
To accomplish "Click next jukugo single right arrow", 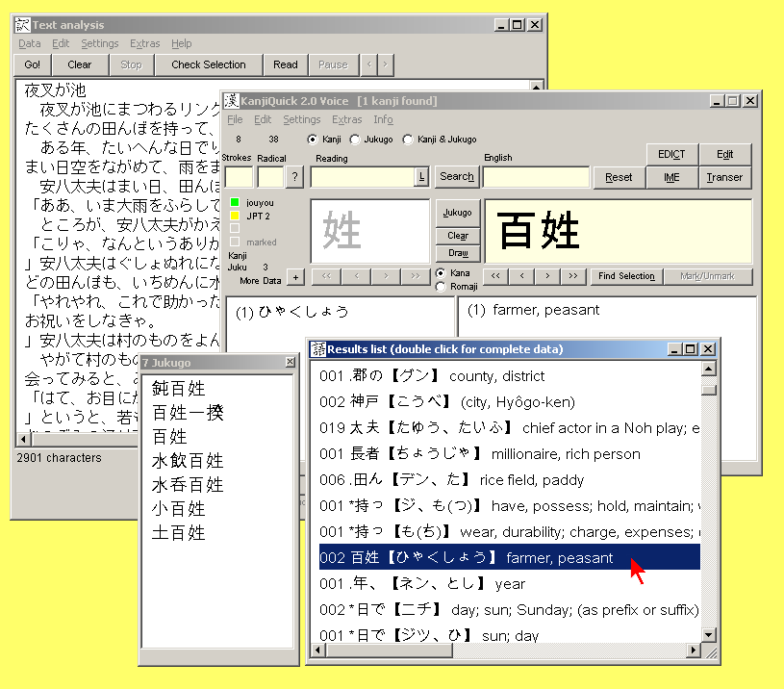I will click(546, 276).
